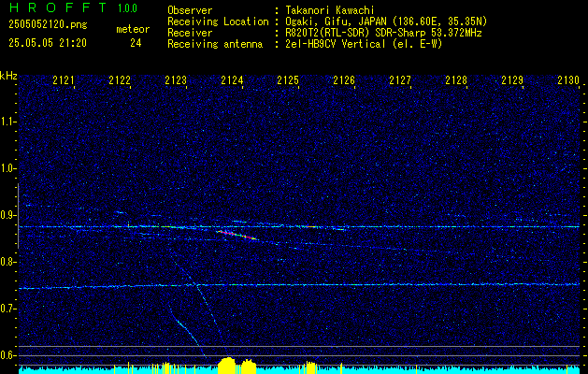
Task: Click the version number 1.0.0
Action: 127,8
